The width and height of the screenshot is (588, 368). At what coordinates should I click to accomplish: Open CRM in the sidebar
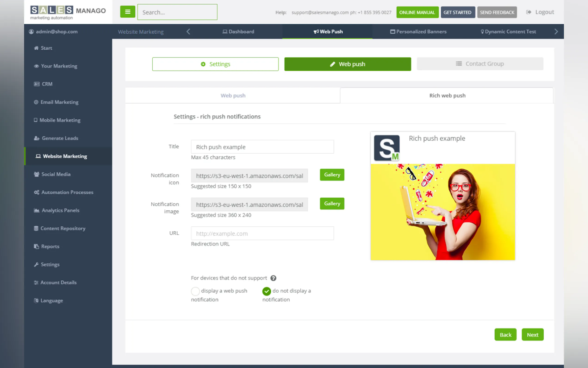(x=47, y=84)
